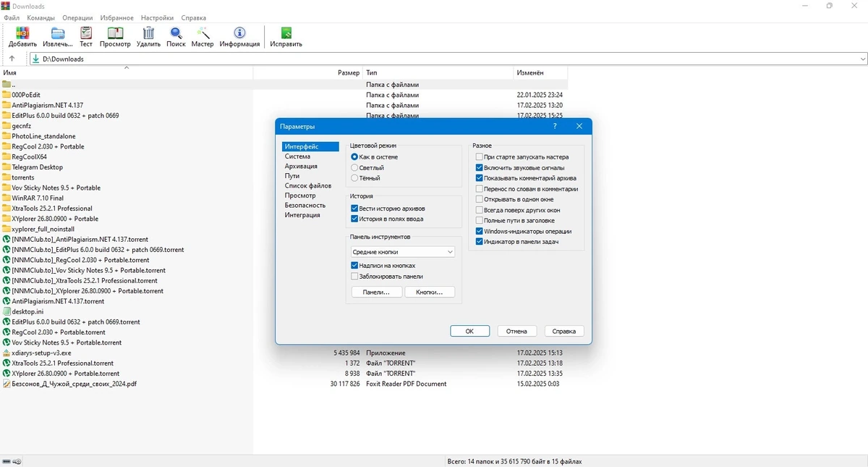Uncheck История в полях ввода
Image resolution: width=868 pixels, height=467 pixels.
coord(354,219)
